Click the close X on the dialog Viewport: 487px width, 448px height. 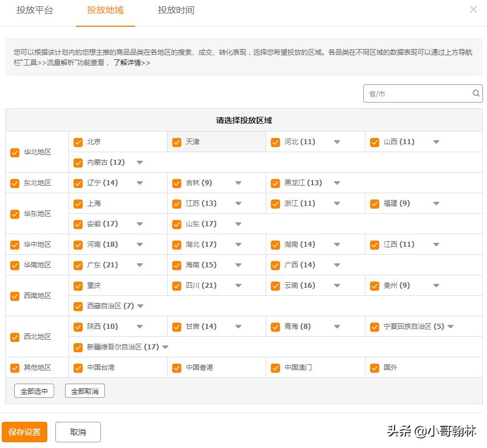point(472,9)
